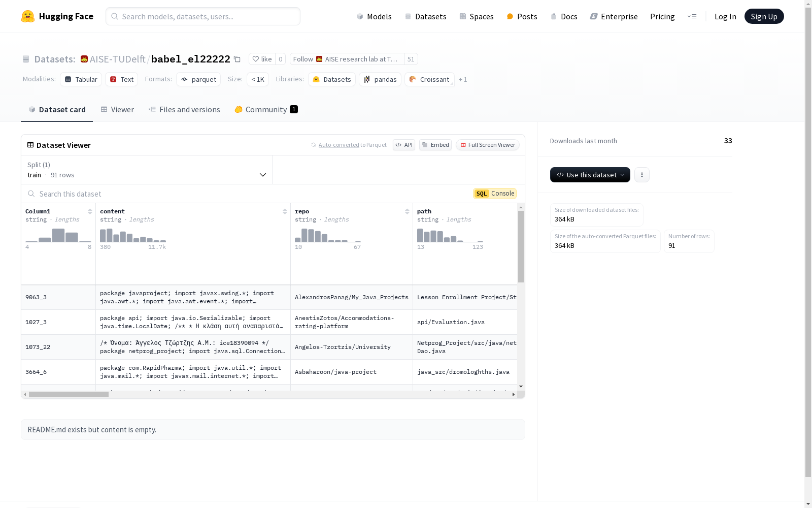Click the Datasets: breadcrumb label

(55, 59)
